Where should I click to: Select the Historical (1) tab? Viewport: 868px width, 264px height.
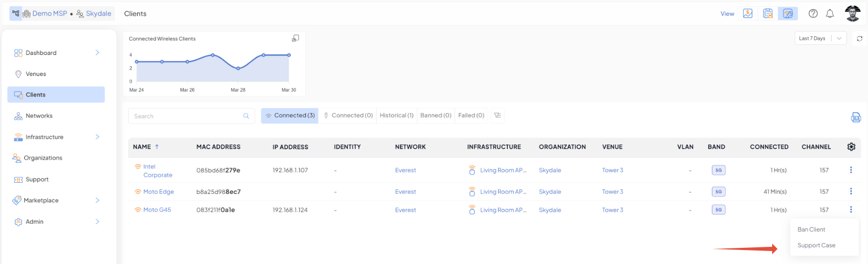point(396,116)
